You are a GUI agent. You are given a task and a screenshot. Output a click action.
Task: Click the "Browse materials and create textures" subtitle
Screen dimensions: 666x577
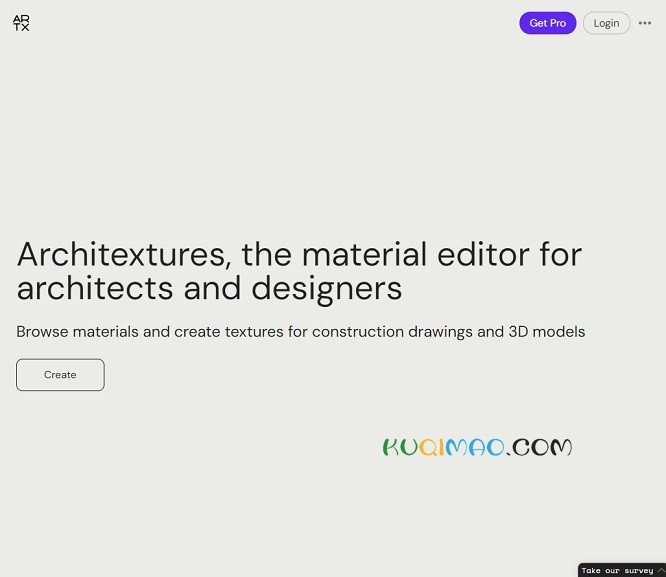301,332
